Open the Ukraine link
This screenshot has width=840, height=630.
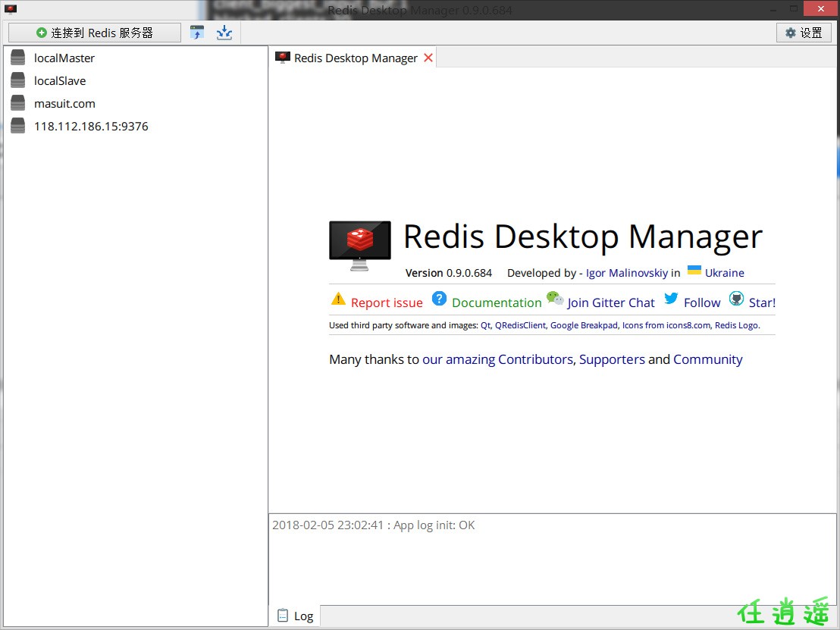pos(724,273)
